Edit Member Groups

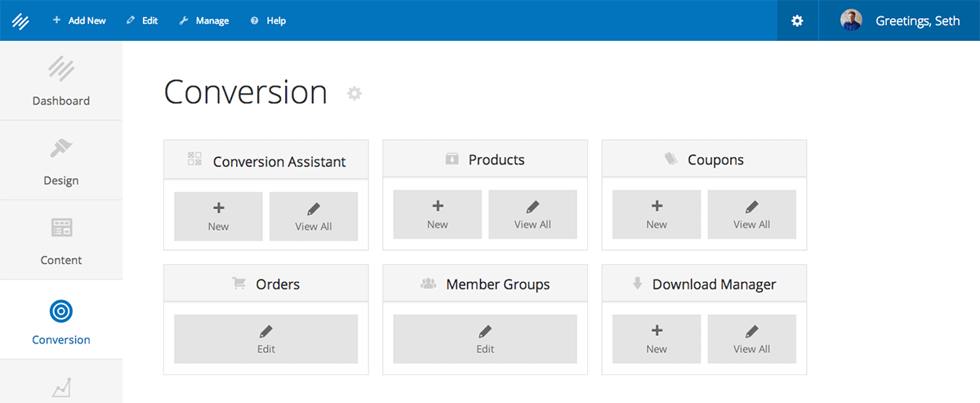[485, 339]
